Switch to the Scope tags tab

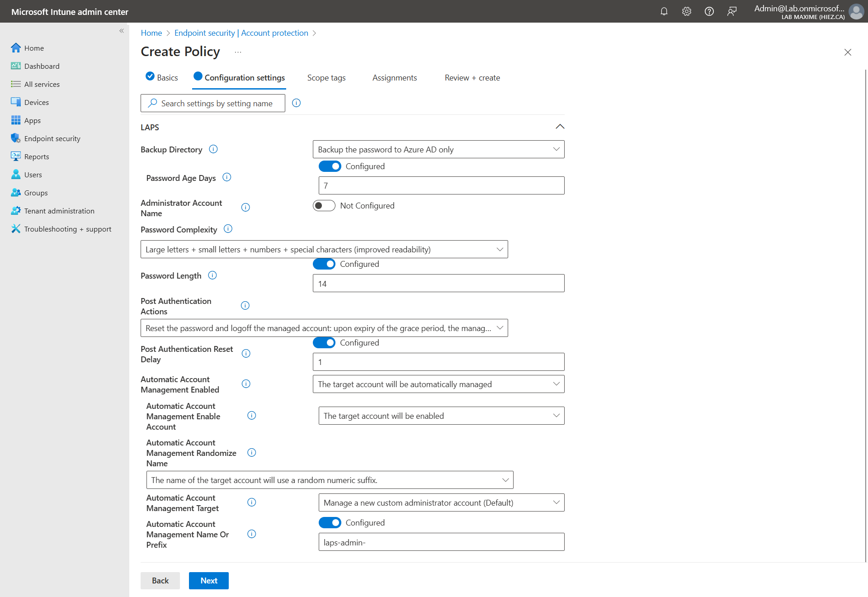coord(326,78)
